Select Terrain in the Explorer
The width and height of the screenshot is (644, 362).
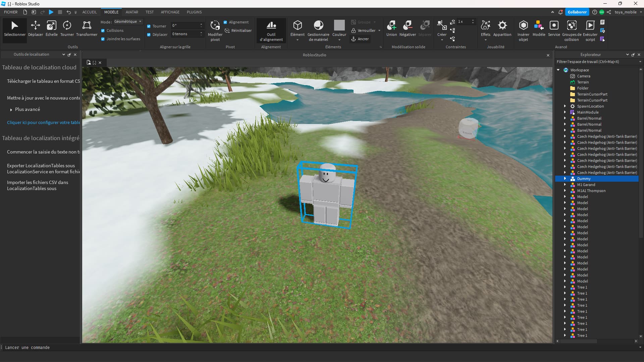coord(583,82)
